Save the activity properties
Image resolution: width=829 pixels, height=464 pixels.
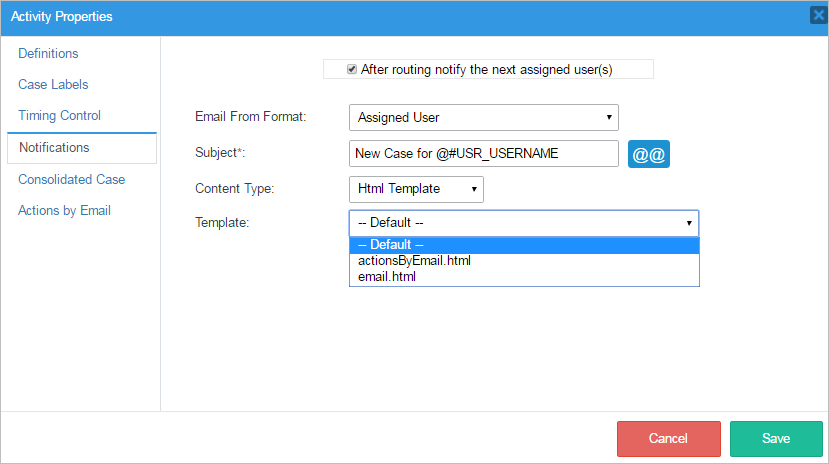point(776,438)
